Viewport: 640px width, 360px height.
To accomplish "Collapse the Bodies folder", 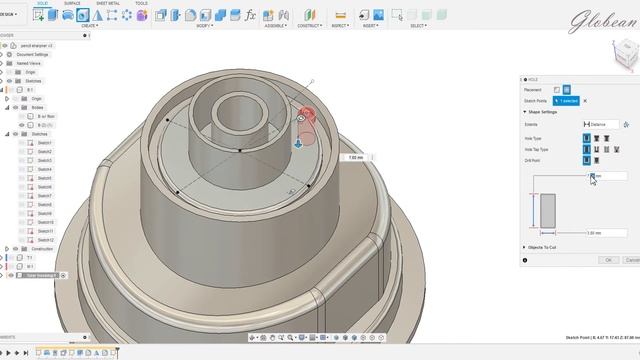I will coord(7,107).
